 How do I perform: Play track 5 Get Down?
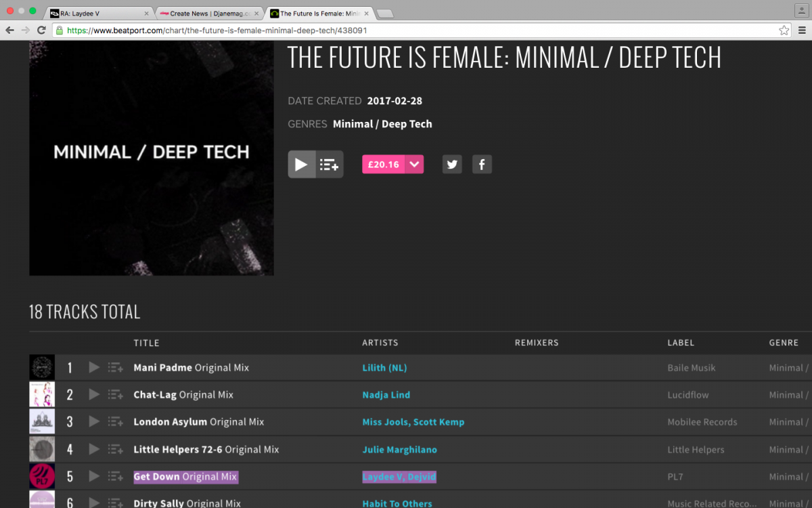click(94, 477)
